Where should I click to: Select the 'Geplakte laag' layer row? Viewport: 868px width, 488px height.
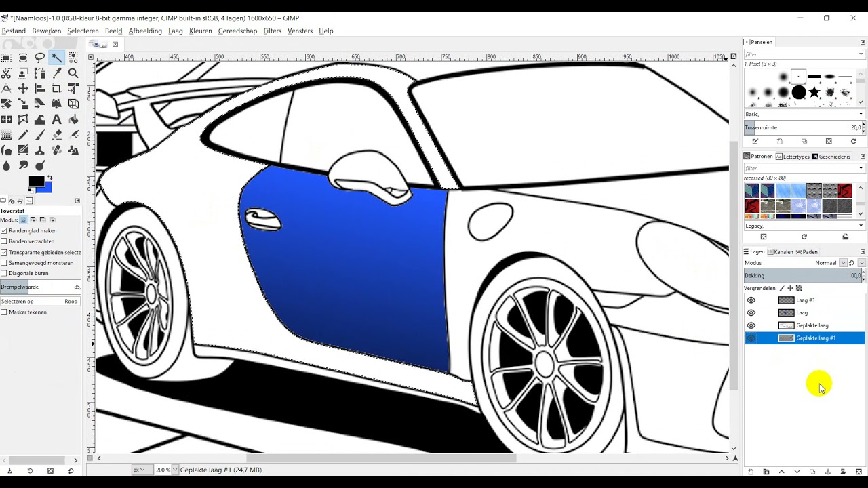[805, 325]
